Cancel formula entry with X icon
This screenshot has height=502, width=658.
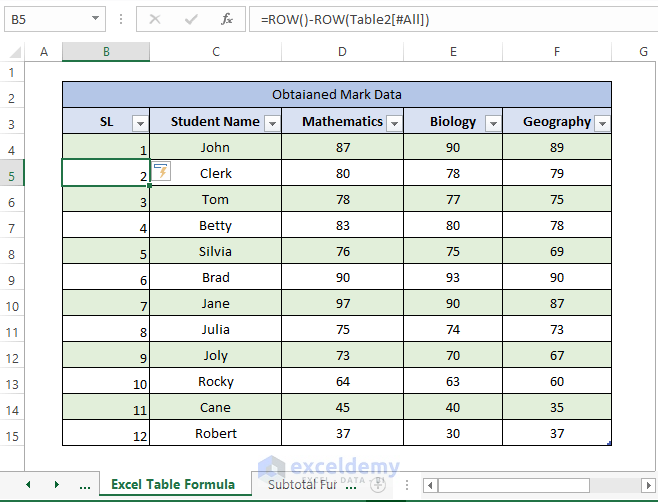point(155,19)
